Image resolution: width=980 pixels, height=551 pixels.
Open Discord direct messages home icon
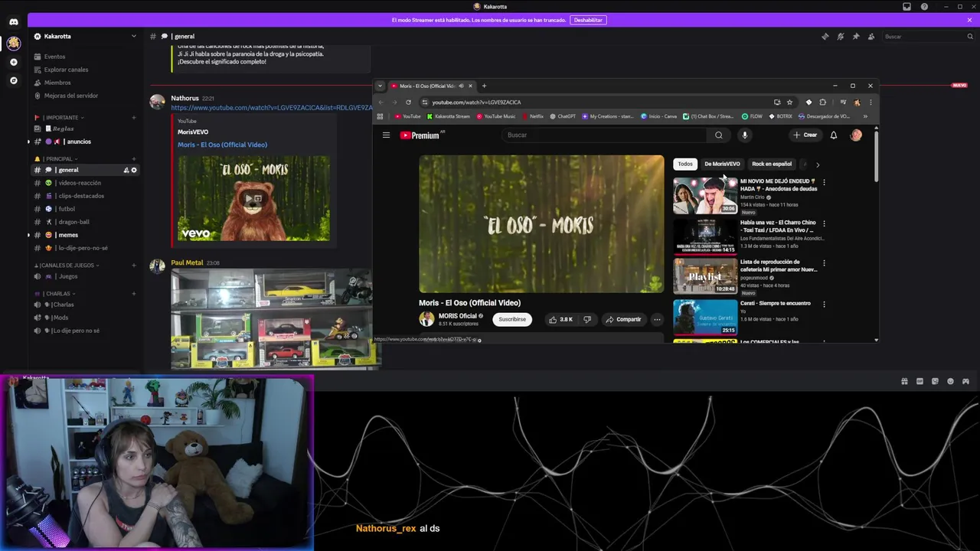pyautogui.click(x=13, y=22)
